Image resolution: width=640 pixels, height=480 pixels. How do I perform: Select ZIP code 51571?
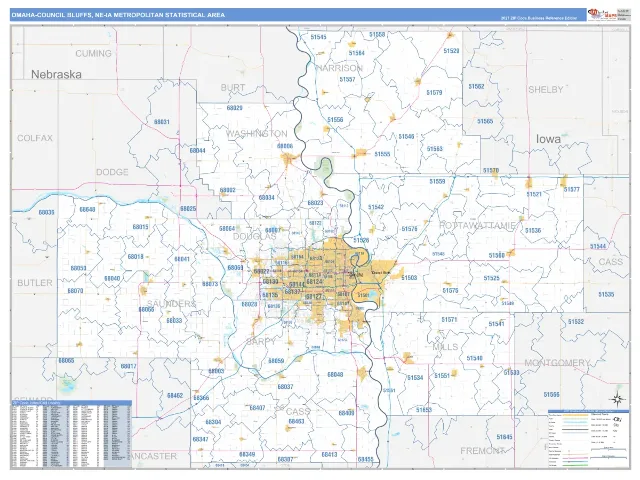(449, 320)
